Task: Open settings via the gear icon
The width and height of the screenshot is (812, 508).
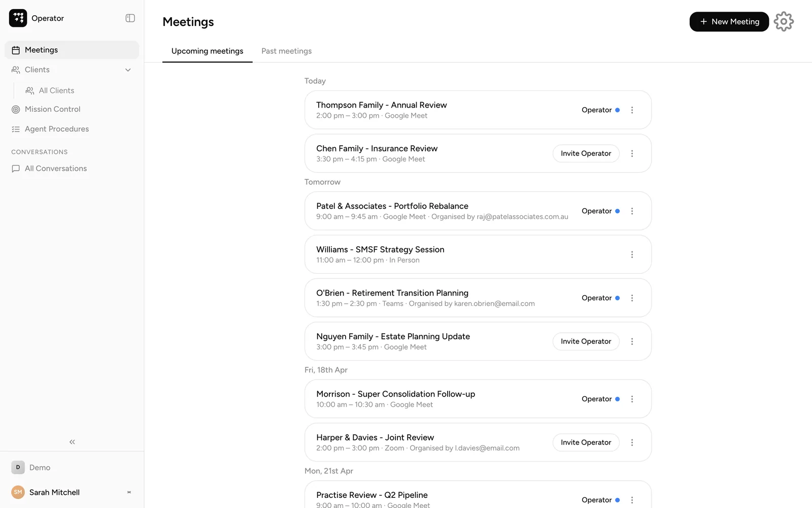Action: [x=784, y=21]
